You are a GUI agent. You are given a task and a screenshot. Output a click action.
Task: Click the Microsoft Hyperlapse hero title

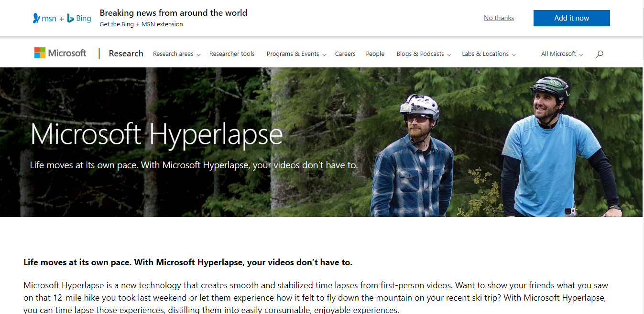[156, 134]
